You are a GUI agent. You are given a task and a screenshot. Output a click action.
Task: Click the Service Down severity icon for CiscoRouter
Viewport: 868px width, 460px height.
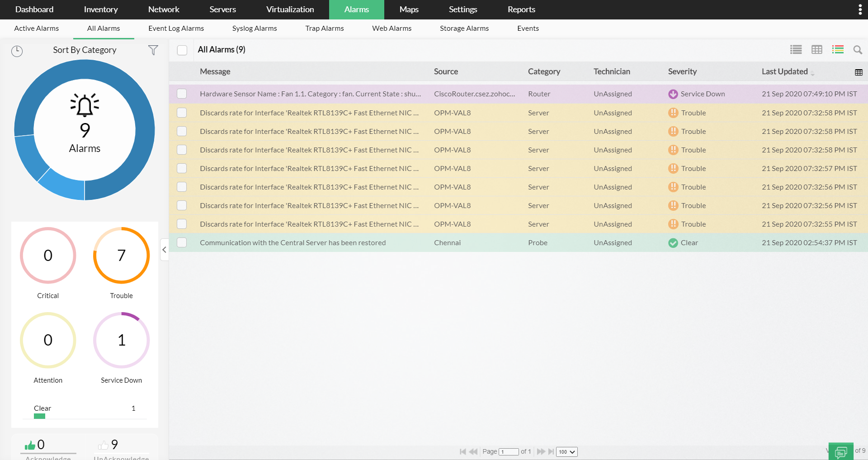coord(673,94)
